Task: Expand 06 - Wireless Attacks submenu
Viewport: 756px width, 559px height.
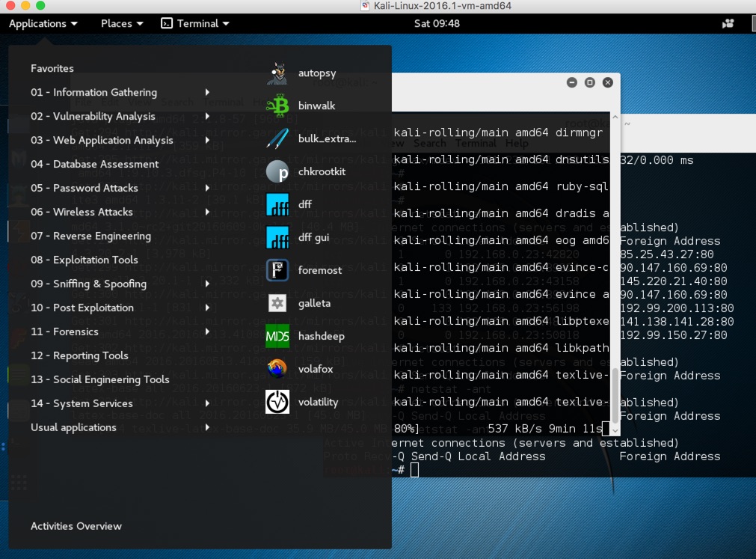Action: point(207,212)
